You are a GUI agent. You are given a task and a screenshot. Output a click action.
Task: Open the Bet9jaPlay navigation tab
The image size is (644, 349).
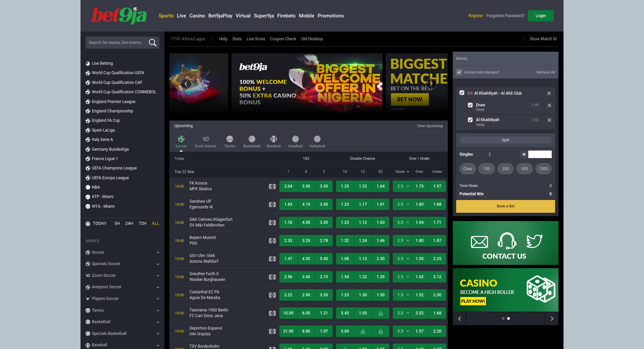pos(220,16)
